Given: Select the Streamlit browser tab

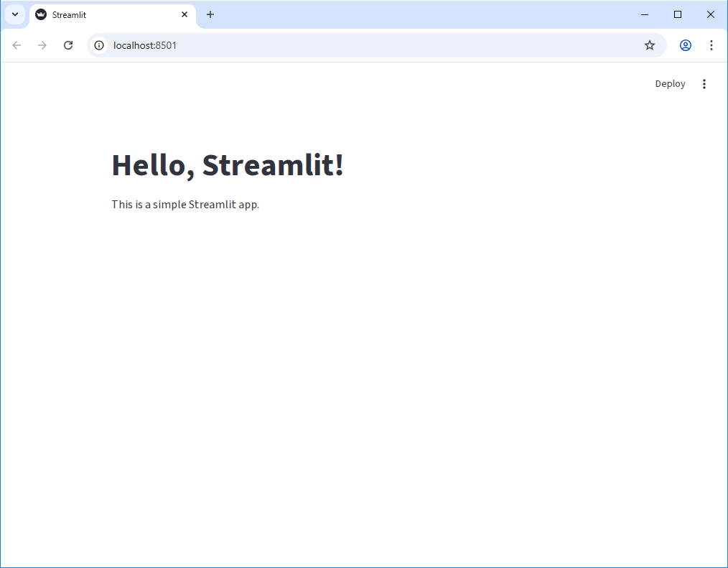Looking at the screenshot, I should 108,14.
